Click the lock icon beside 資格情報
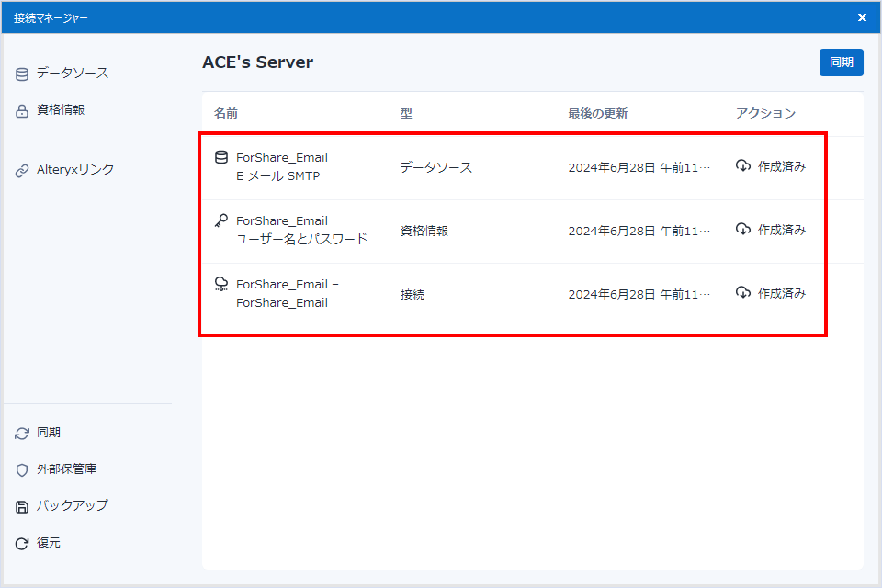Viewport: 882px width, 588px height. coord(22,110)
